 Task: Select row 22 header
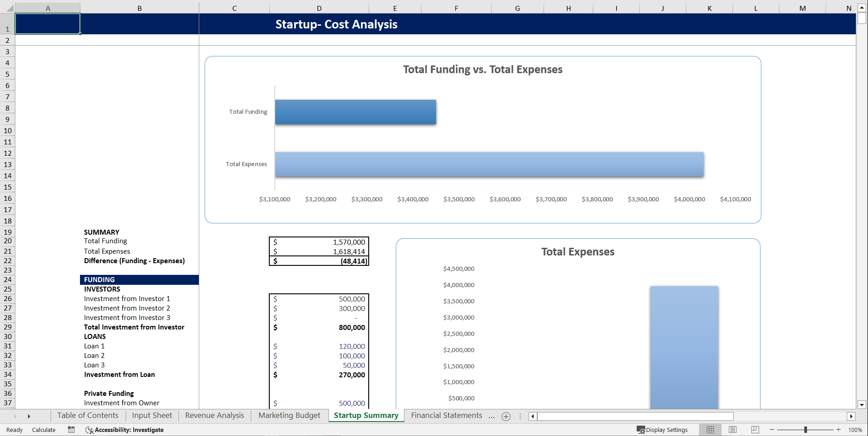8,260
